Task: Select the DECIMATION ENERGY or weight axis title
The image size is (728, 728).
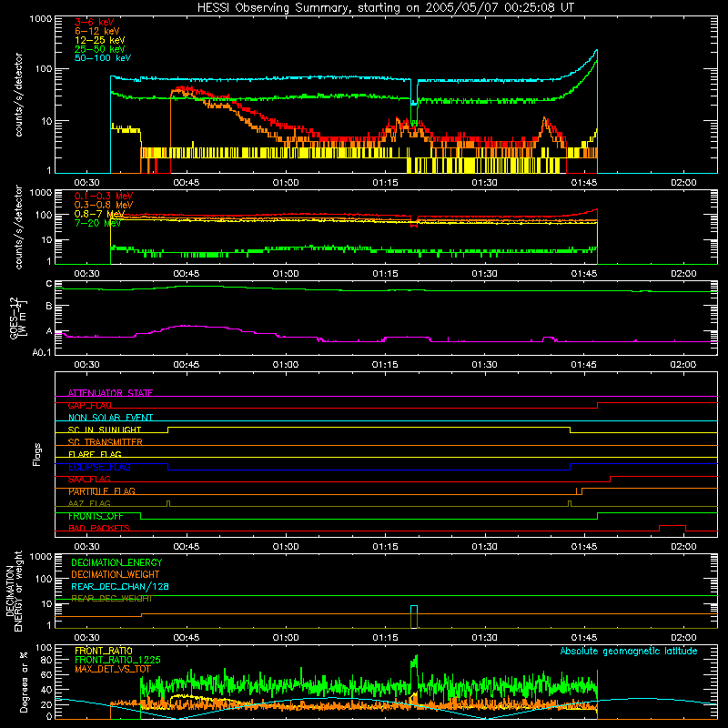Action: click(14, 591)
